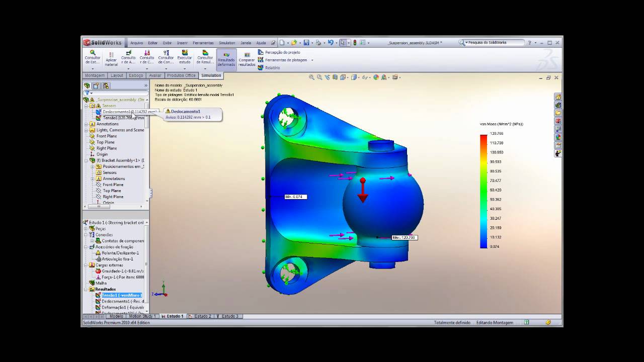Open the PropertyManager panel tab
The image size is (644, 362).
tap(96, 85)
